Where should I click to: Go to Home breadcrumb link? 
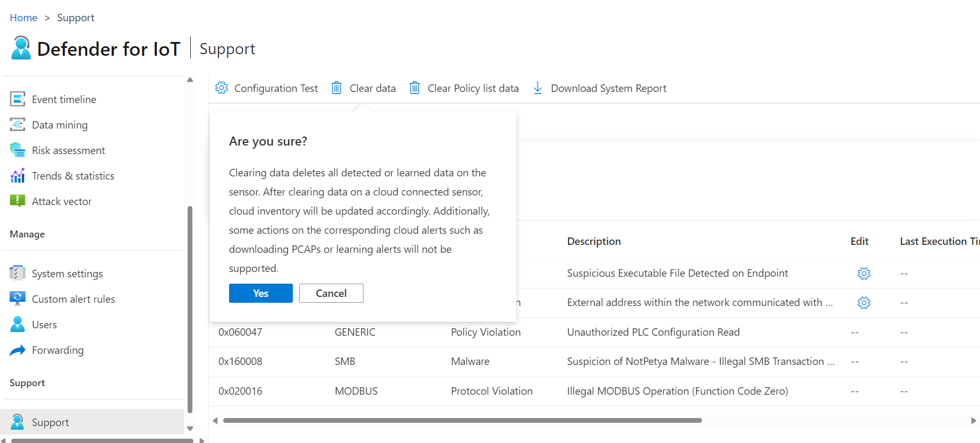pyautogui.click(x=23, y=18)
